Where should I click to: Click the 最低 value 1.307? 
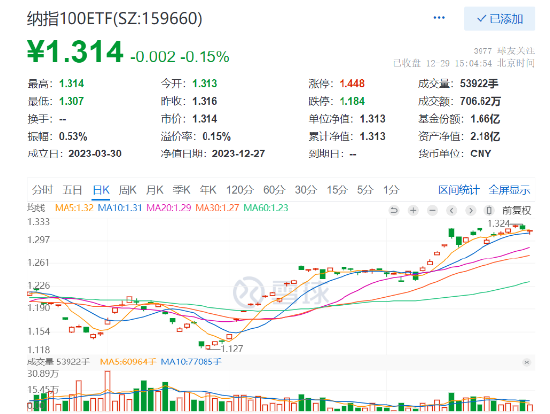72,101
